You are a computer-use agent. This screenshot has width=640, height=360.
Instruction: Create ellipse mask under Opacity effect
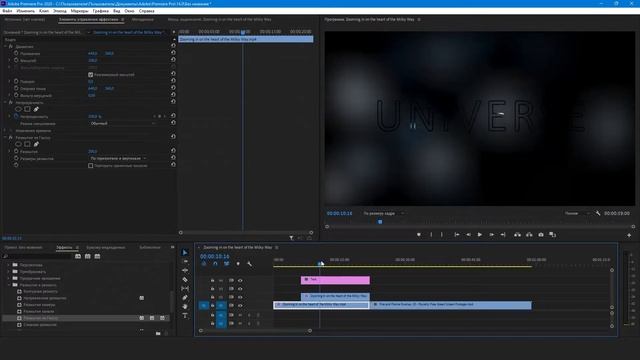click(x=18, y=109)
